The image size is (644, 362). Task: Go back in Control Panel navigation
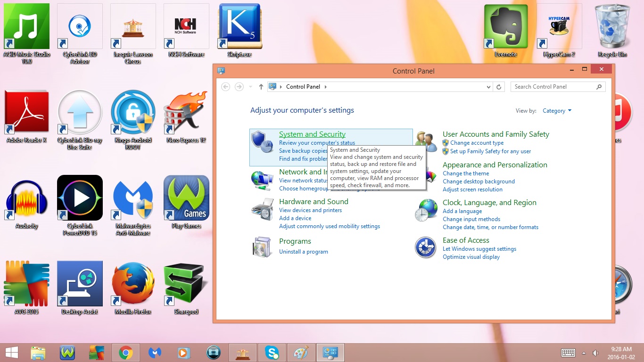click(x=226, y=87)
